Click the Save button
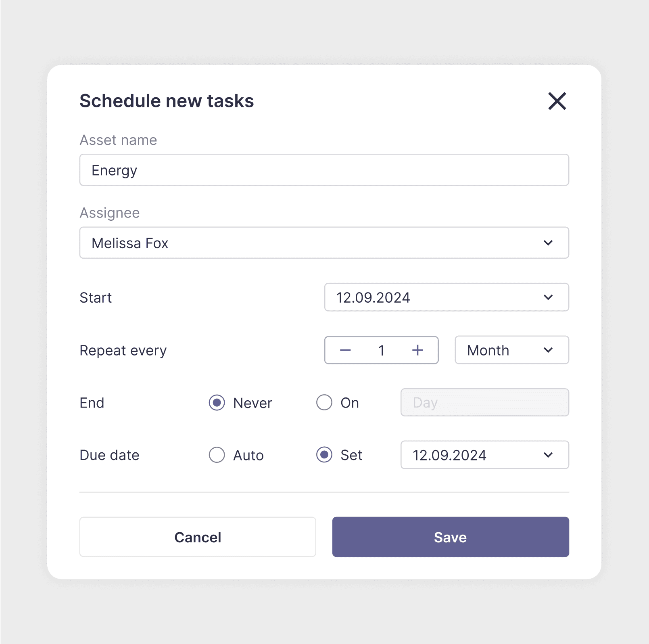 pos(450,537)
